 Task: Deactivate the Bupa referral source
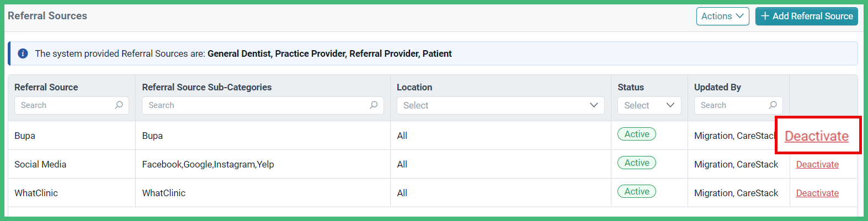coord(817,136)
